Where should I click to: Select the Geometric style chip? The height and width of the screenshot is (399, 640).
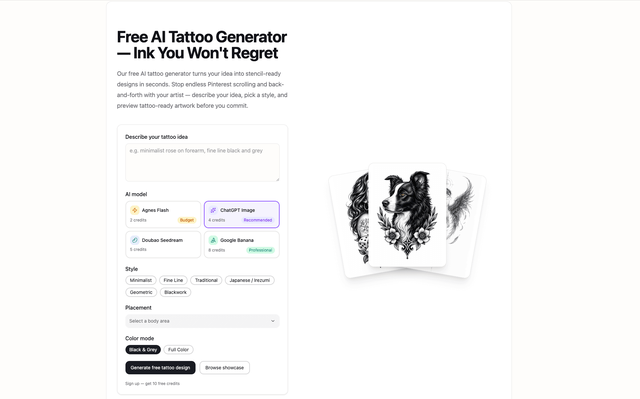pos(141,292)
